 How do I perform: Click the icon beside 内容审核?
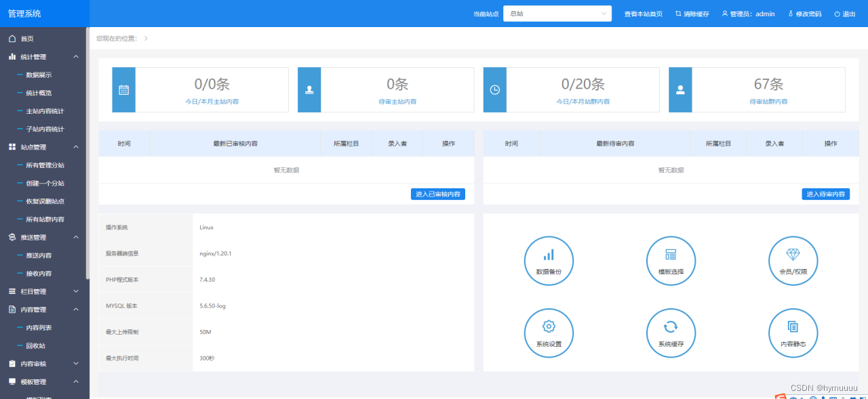[12, 364]
